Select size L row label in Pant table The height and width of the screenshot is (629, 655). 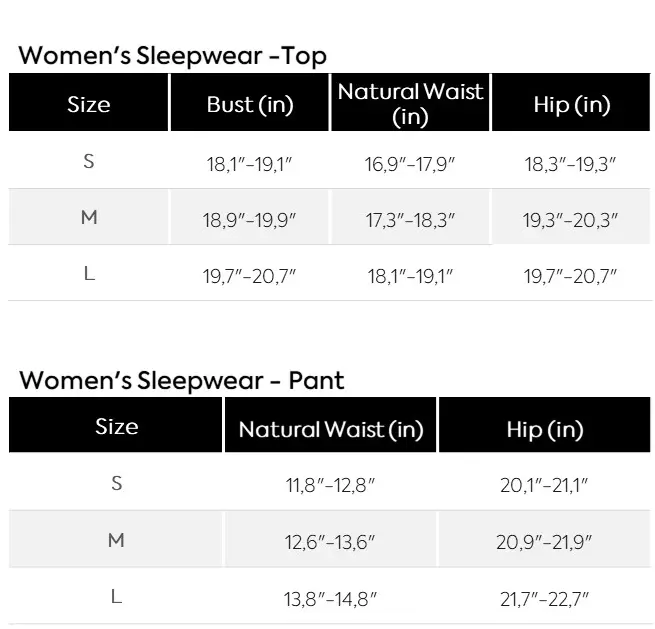coord(116,597)
